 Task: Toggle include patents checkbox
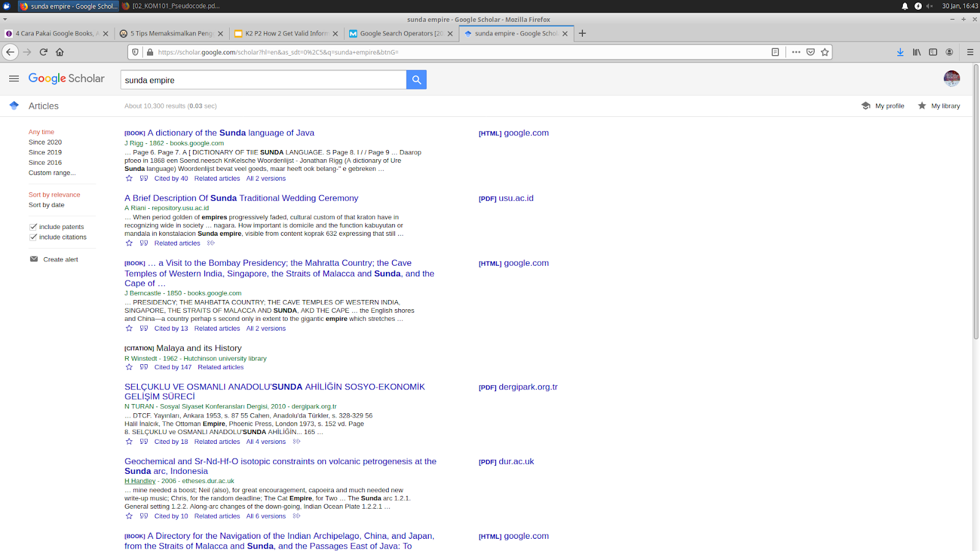[33, 227]
